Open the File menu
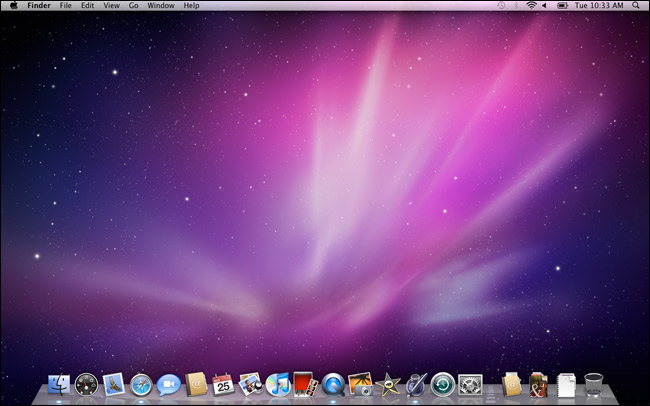The height and width of the screenshot is (406, 650). [x=66, y=6]
